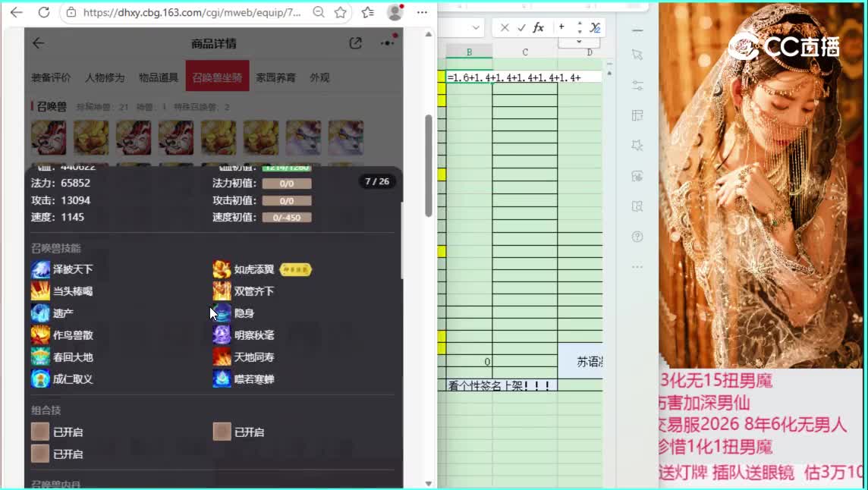The image size is (868, 490).
Task: Expand the formula bar with the chevron
Action: coord(579,42)
